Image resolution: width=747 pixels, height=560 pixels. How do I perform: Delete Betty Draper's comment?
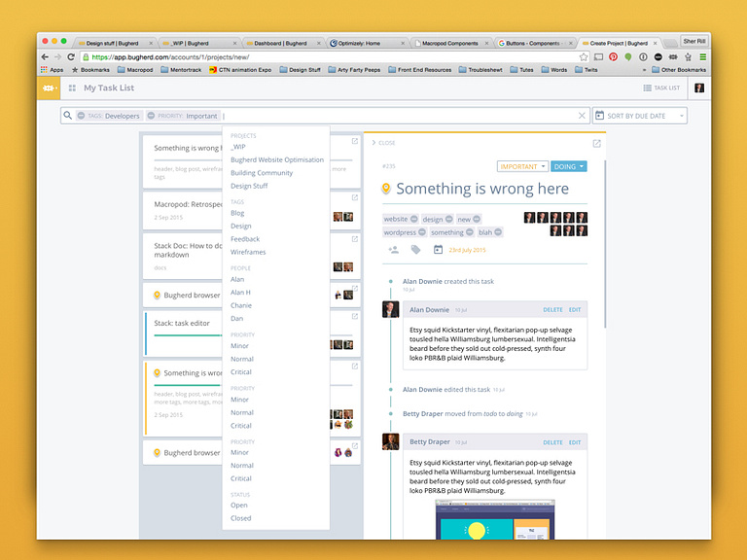552,442
